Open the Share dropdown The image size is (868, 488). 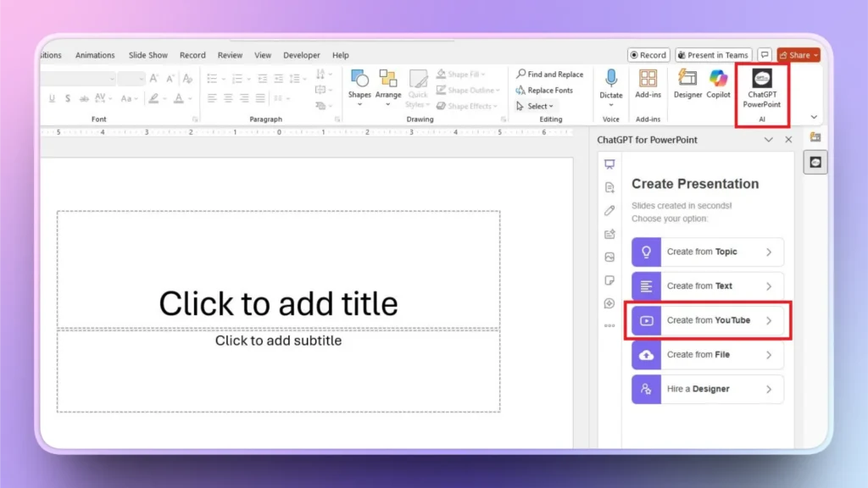pyautogui.click(x=797, y=53)
